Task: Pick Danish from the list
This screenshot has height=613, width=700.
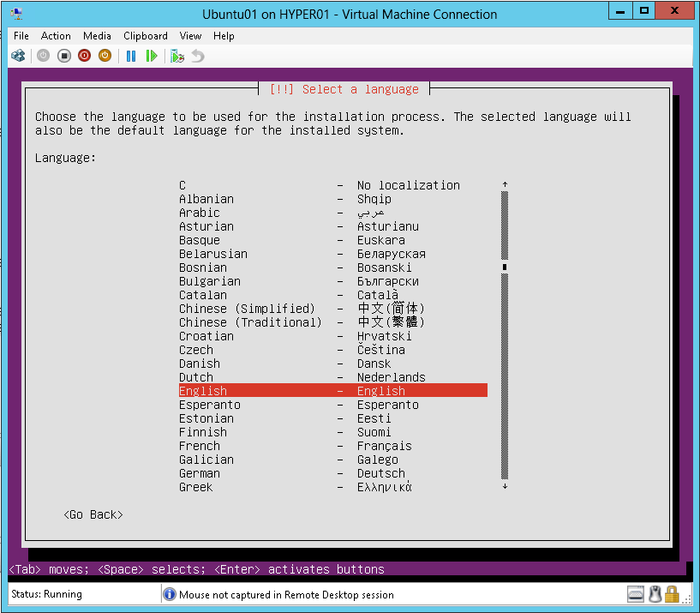Action: [333, 364]
